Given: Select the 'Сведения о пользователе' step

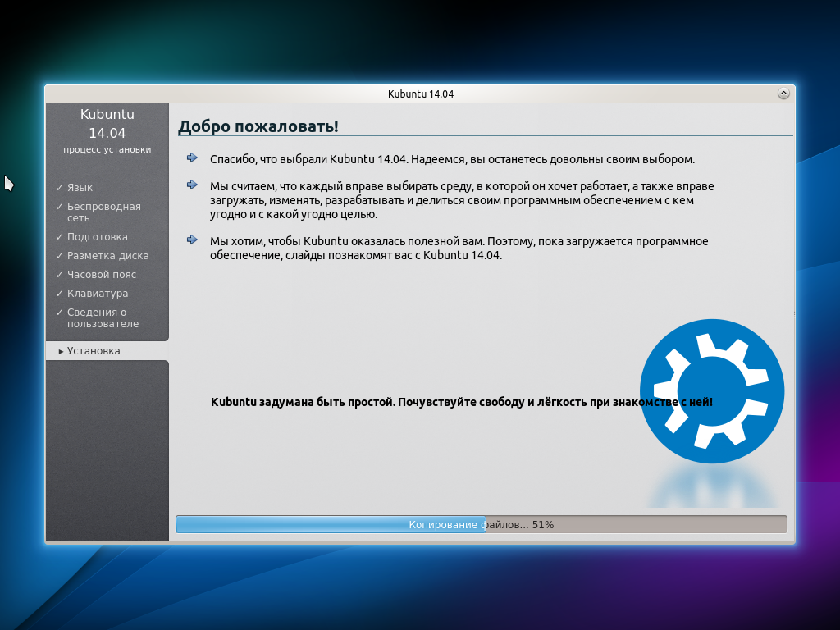Looking at the screenshot, I should click(103, 317).
